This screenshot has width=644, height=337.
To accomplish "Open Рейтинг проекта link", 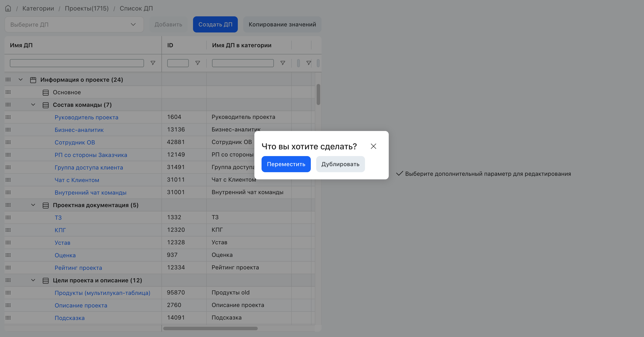I will [78, 268].
